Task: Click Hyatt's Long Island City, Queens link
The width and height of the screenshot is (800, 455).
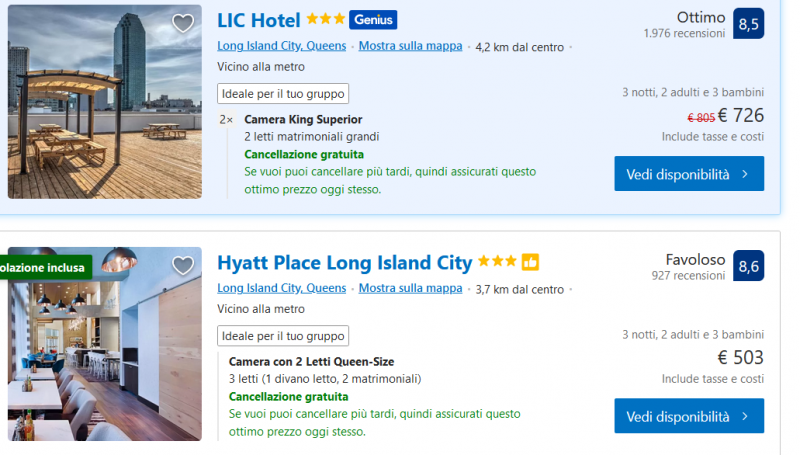Action: 281,289
